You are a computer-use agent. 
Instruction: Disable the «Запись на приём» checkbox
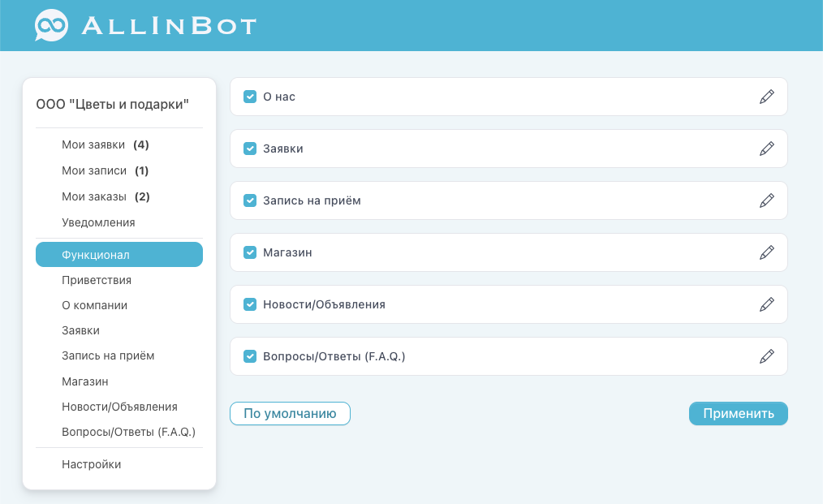[x=249, y=200]
